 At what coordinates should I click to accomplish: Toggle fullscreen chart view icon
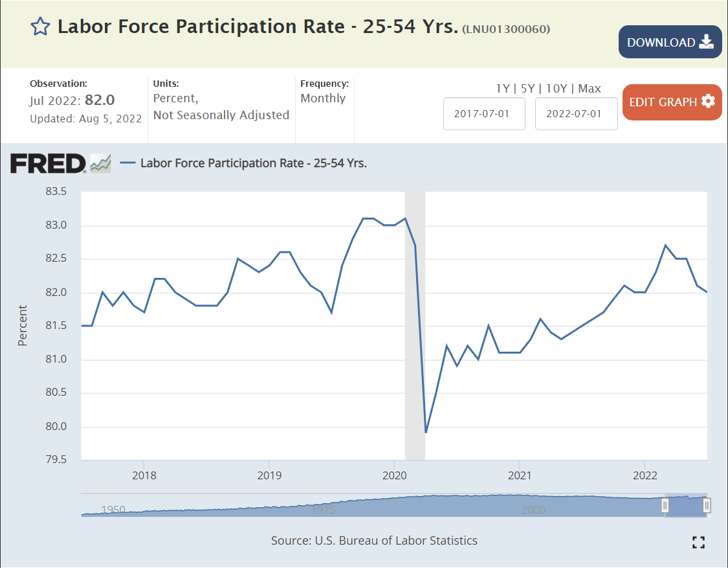coord(698,543)
